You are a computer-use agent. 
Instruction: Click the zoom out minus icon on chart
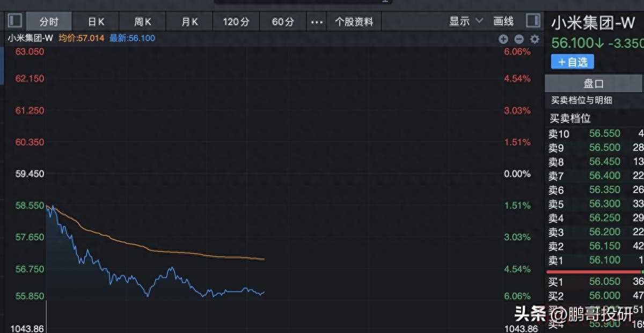518,39
